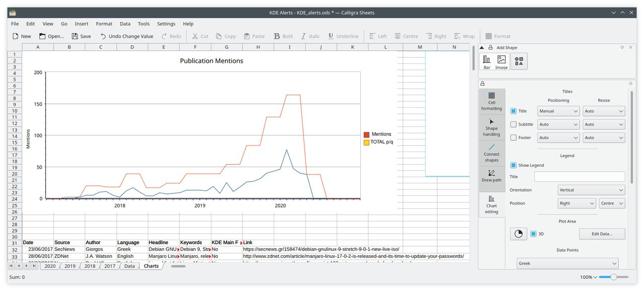The image size is (644, 291).
Task: Switch to the Data sheet tab
Action: coord(129,266)
